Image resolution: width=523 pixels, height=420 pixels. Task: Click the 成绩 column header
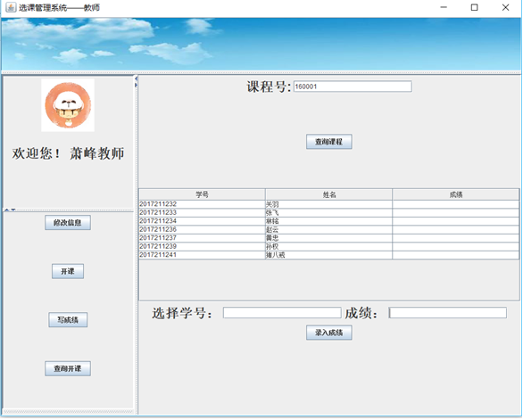pos(456,194)
